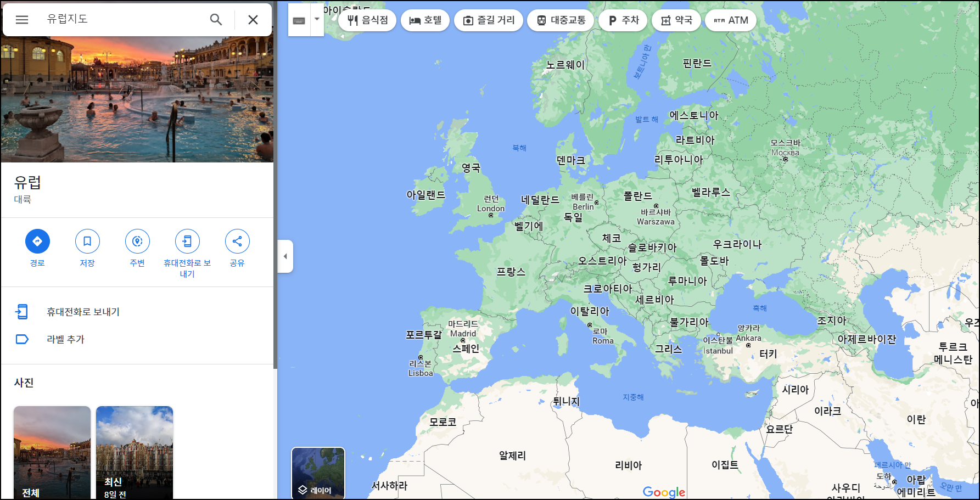Screen dimensions: 980x500
Task: Click the 덴마크 country label
Action: [571, 160]
